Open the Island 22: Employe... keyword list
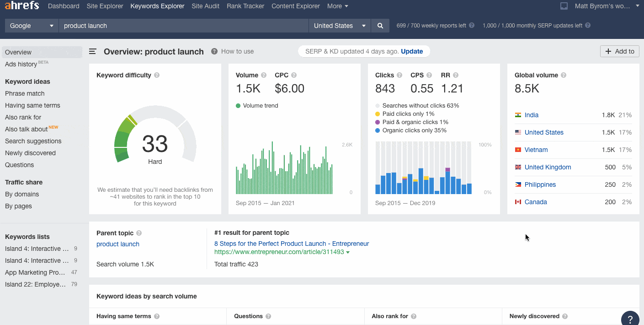The image size is (644, 325). (x=35, y=284)
